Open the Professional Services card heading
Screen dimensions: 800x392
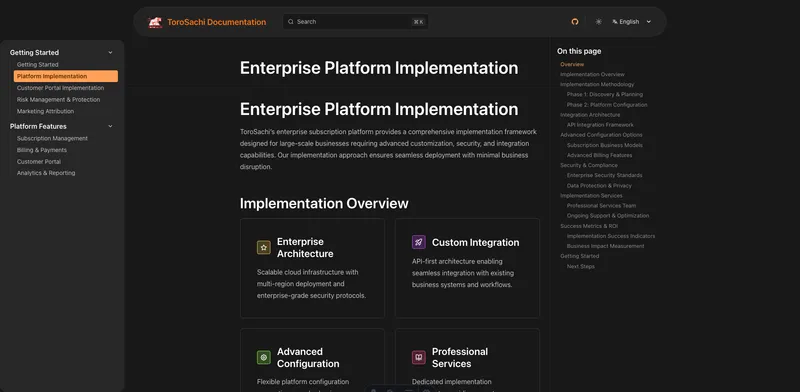click(x=460, y=357)
